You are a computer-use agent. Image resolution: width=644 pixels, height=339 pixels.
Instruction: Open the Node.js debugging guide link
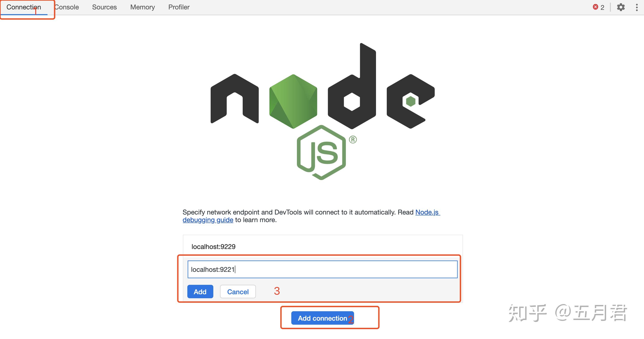tap(208, 220)
